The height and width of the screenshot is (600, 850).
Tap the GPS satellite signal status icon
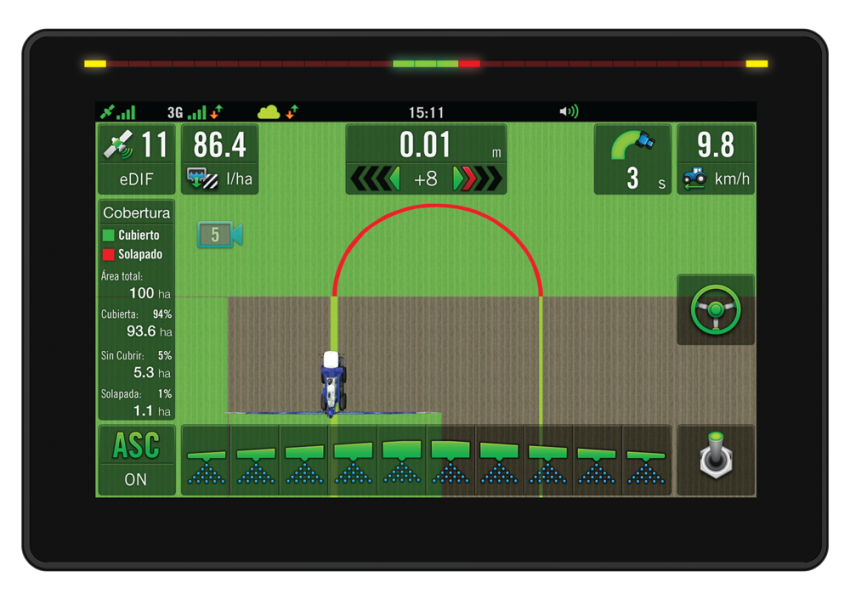click(x=118, y=112)
